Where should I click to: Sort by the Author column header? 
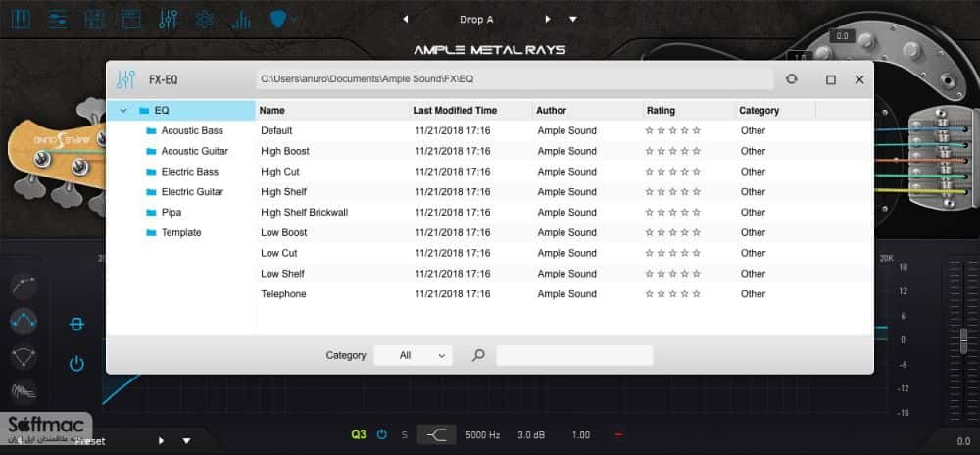pyautogui.click(x=588, y=111)
